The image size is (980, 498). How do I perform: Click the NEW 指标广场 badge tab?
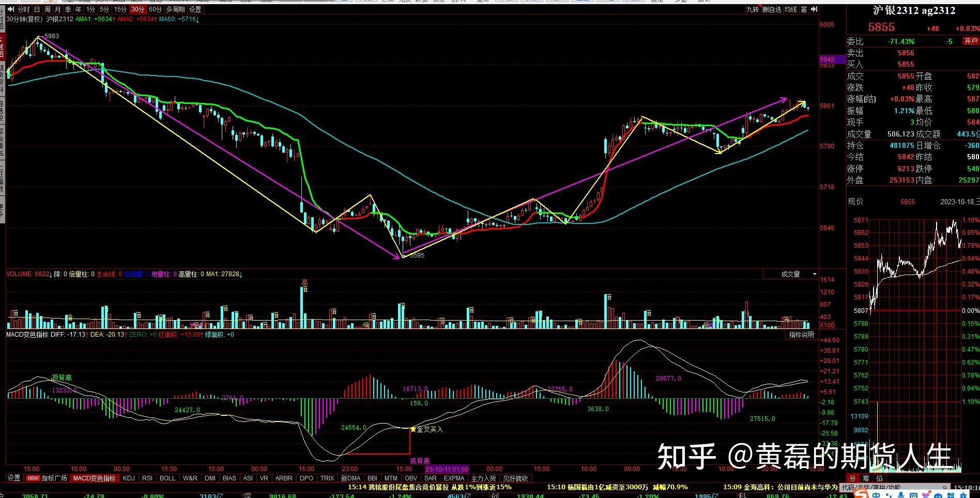click(x=47, y=478)
